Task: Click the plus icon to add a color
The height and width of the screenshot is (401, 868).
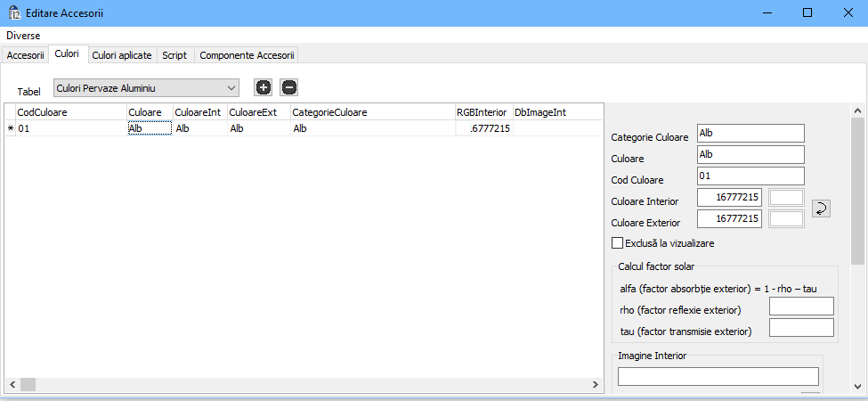Action: pyautogui.click(x=263, y=86)
